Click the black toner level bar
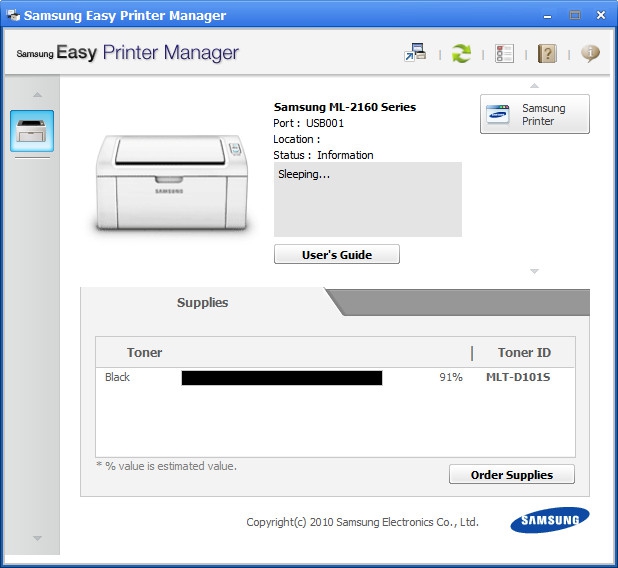Screen dimensions: 618x568 [x=282, y=378]
